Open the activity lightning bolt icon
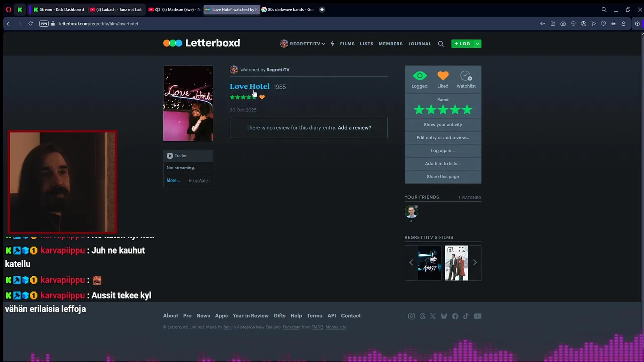Image resolution: width=644 pixels, height=362 pixels. pos(332,44)
